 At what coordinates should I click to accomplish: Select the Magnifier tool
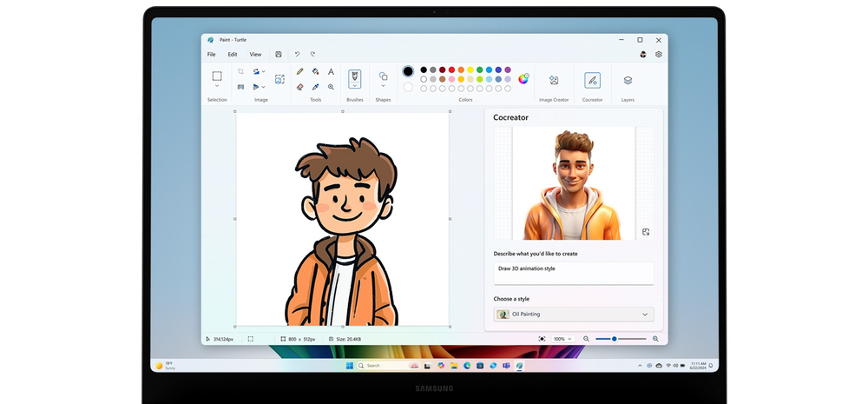pos(331,87)
